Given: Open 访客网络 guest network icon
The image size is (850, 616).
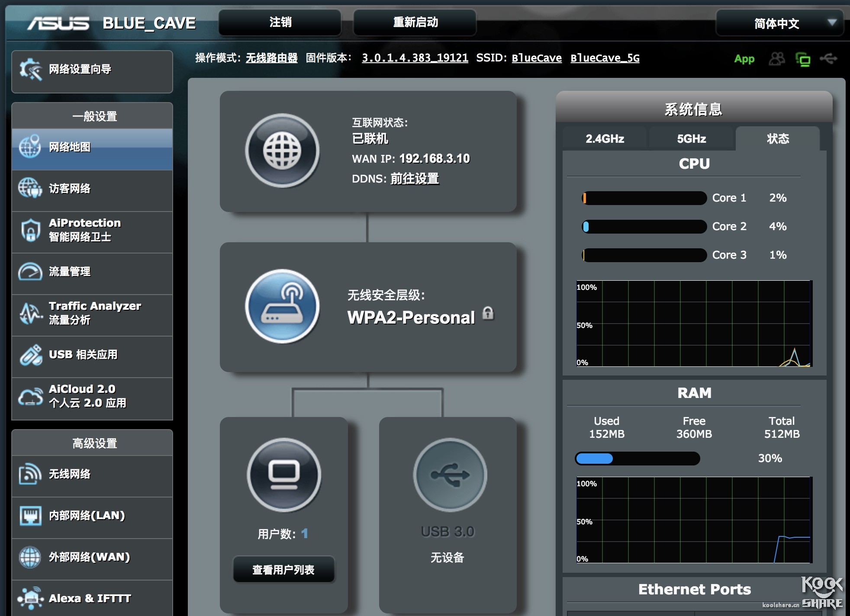Looking at the screenshot, I should tap(30, 188).
